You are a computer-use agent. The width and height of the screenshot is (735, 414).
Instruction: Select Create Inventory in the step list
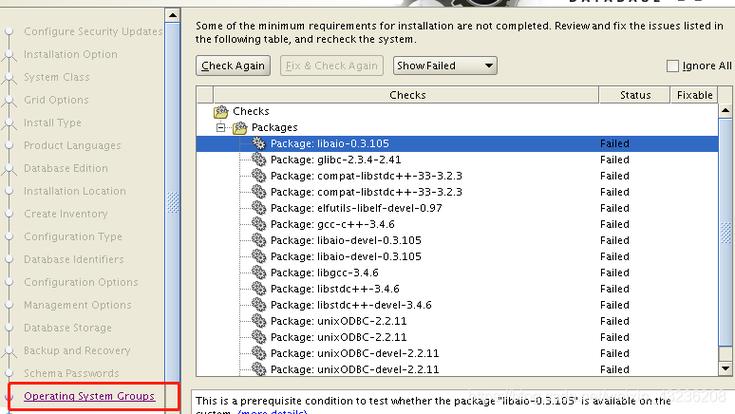click(66, 214)
